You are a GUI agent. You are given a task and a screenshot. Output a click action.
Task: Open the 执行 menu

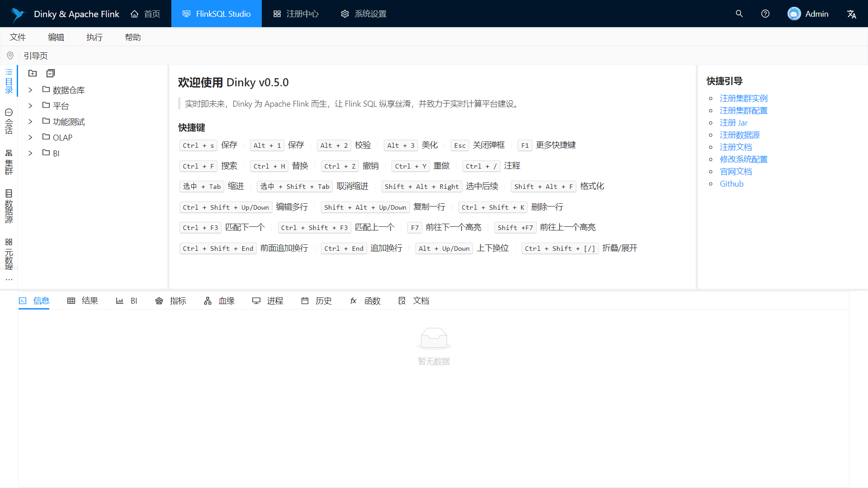94,37
